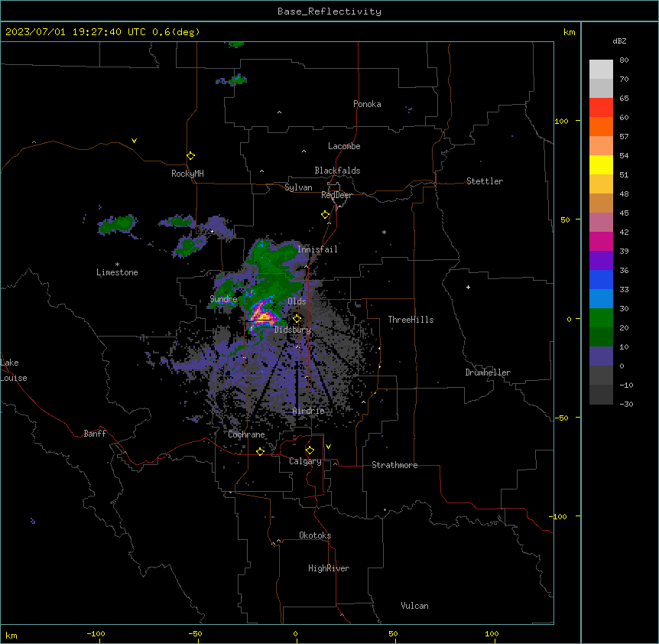Image resolution: width=659 pixels, height=644 pixels.
Task: Click the Sylvan map label
Action: [298, 187]
